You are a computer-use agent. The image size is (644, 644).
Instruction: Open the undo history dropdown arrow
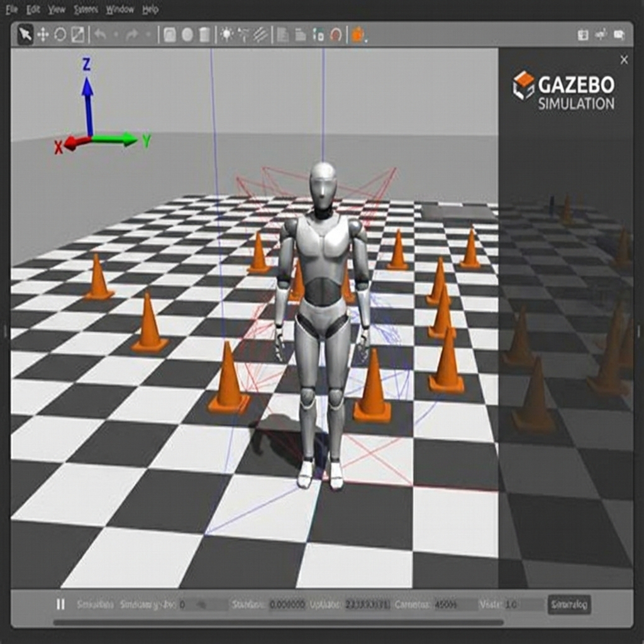click(x=115, y=35)
